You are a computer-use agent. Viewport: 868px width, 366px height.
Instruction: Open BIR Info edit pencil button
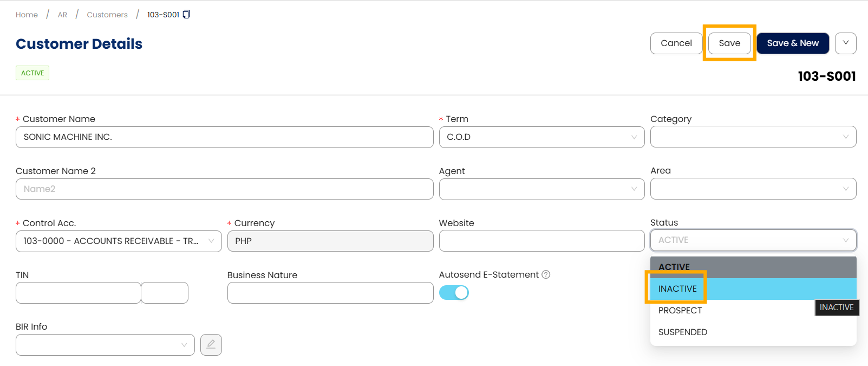[211, 344]
